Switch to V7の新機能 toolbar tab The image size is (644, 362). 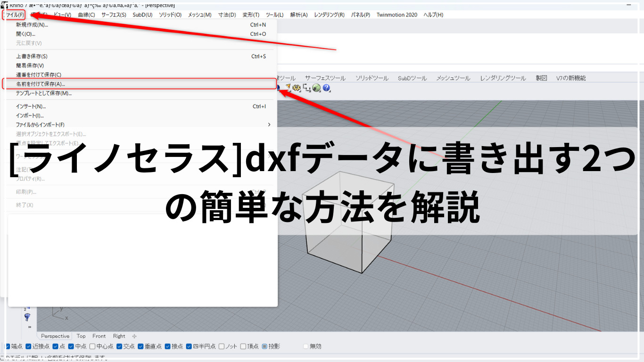click(x=571, y=78)
